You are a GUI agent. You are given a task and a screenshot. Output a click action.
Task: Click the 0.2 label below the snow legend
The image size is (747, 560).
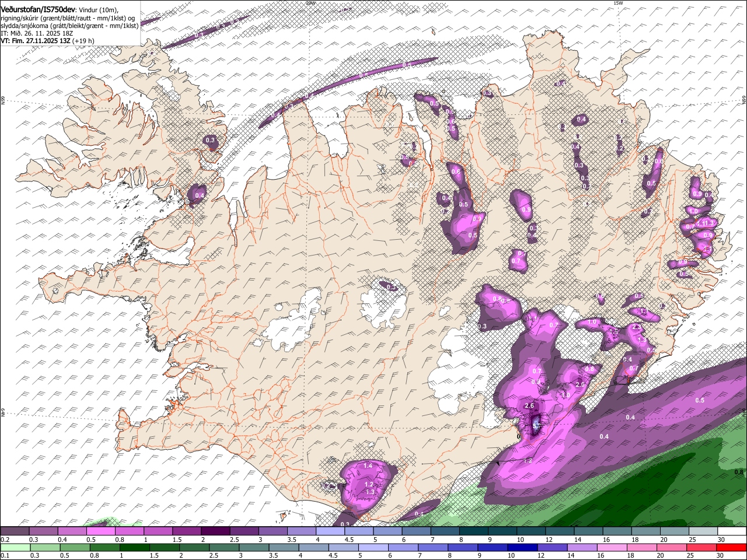pos(5,540)
